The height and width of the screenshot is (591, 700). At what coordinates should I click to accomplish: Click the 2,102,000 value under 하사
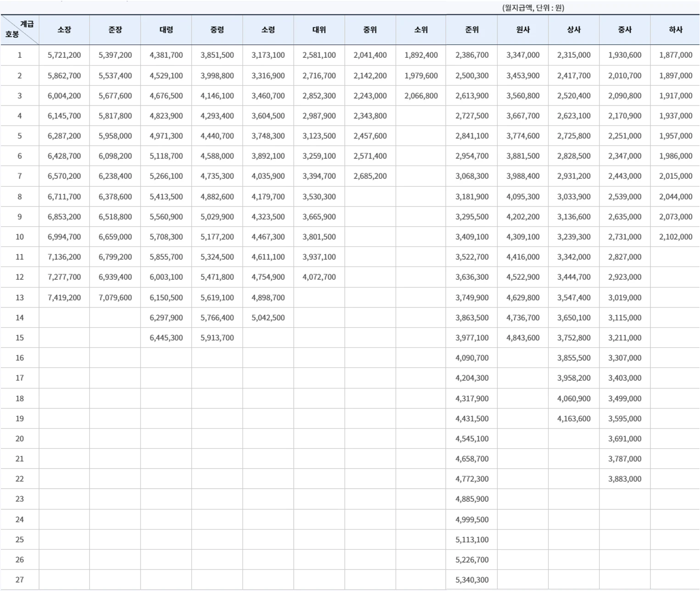[676, 237]
